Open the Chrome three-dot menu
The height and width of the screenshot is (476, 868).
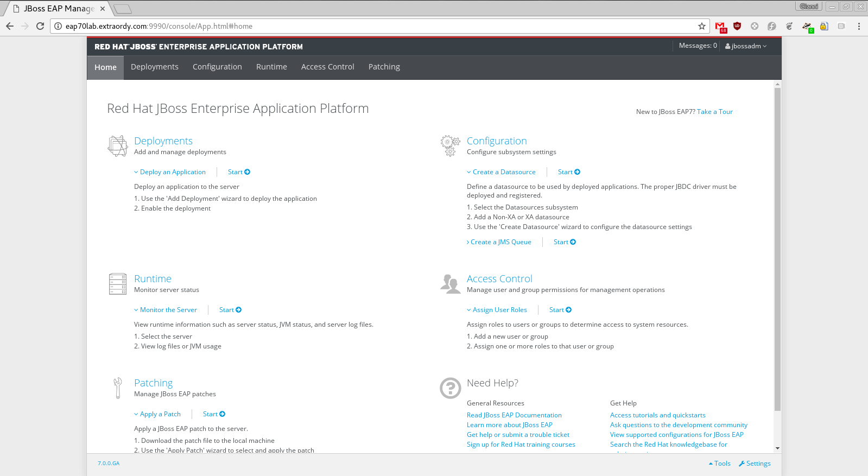coord(859,26)
